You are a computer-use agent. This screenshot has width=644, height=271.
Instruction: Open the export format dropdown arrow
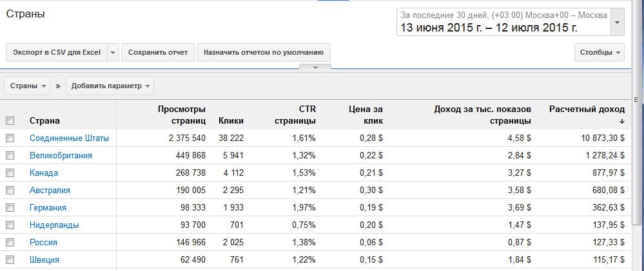(x=113, y=53)
